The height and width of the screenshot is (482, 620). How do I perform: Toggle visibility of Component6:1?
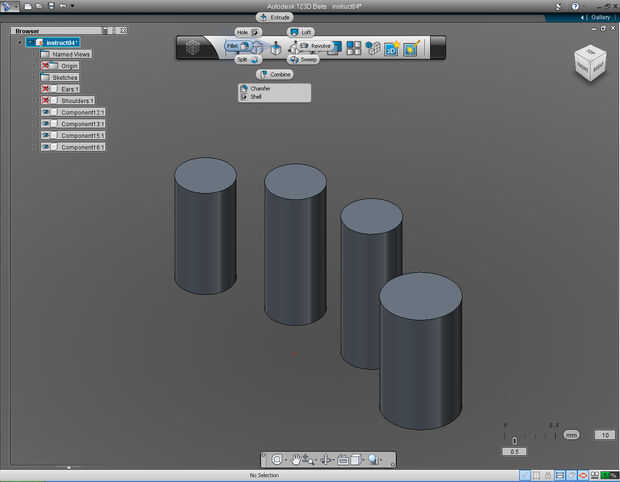click(x=45, y=147)
